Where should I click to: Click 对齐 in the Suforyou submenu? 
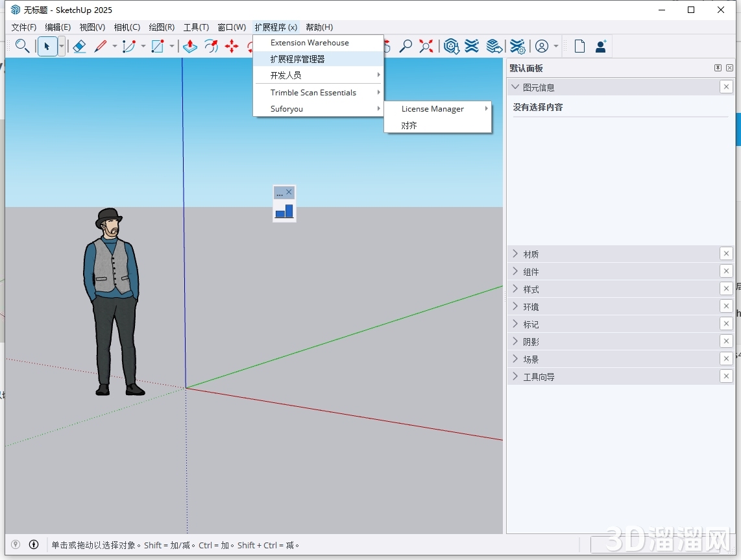click(408, 125)
